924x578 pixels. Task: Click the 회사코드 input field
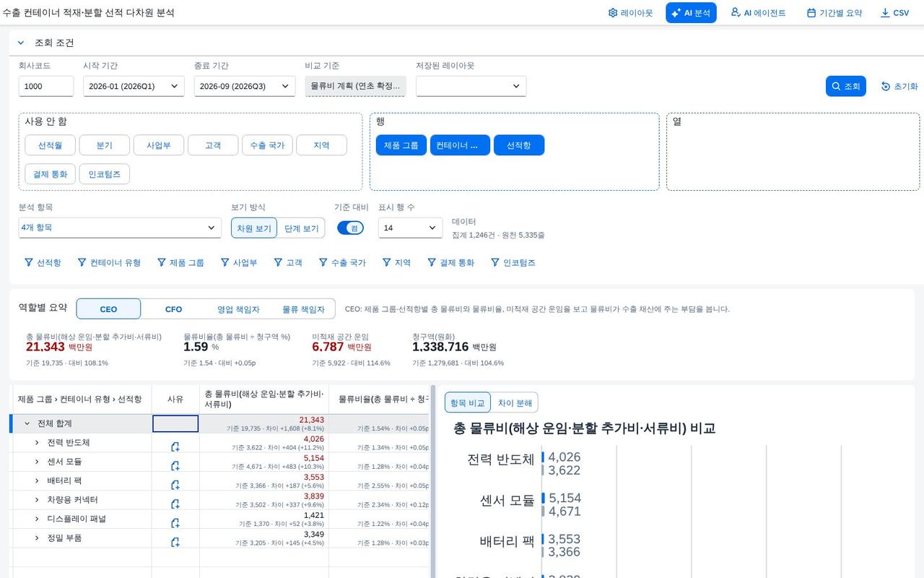46,86
